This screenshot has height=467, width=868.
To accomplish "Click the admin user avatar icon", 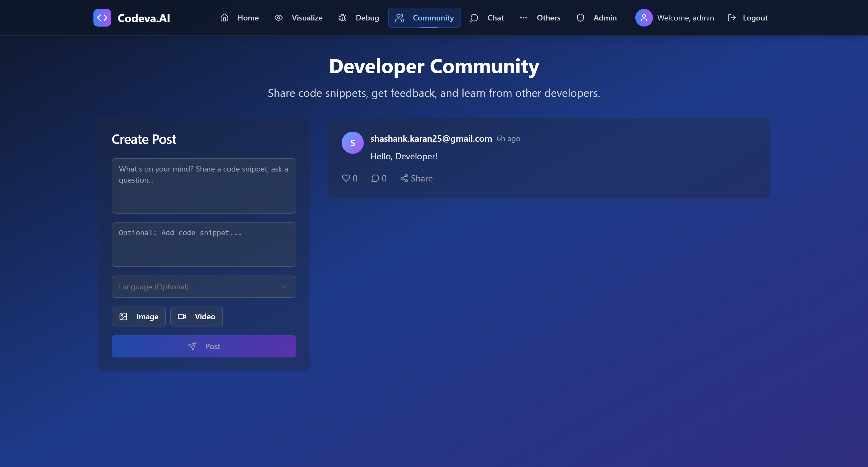I will point(644,18).
